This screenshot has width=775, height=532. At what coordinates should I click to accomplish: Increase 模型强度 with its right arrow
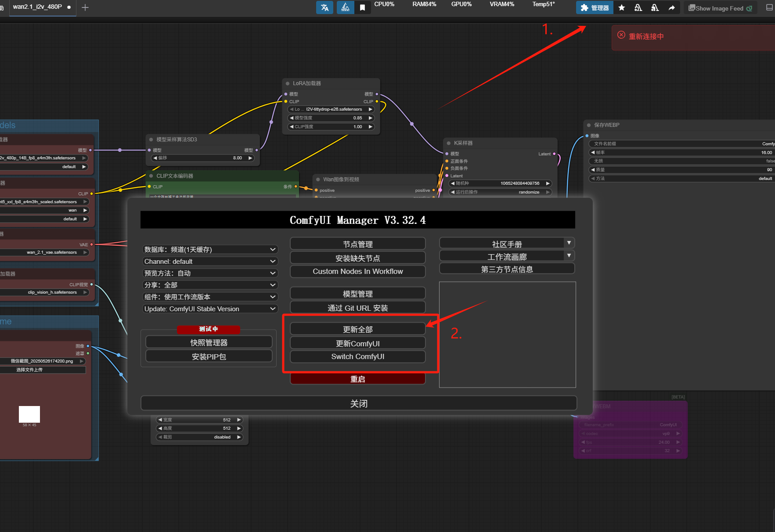(371, 118)
